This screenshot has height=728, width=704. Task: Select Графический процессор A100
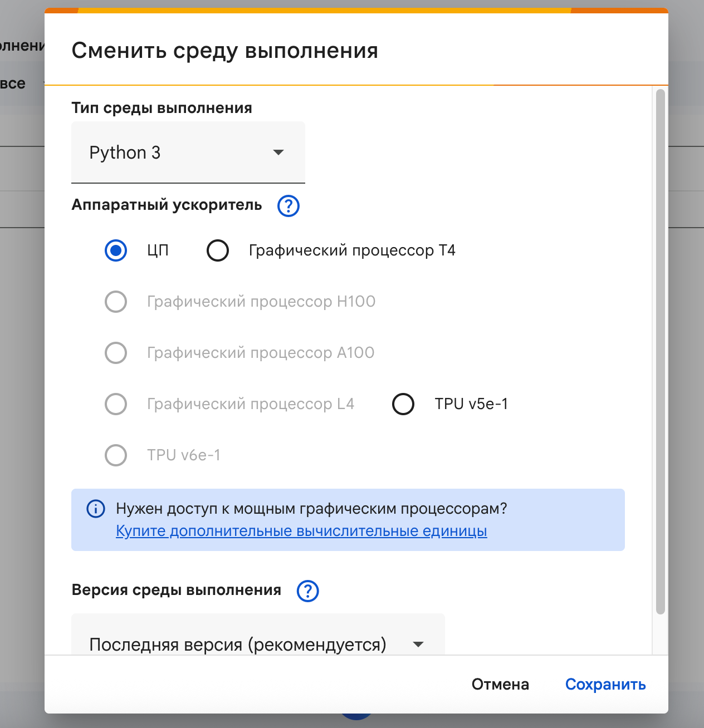pos(115,353)
